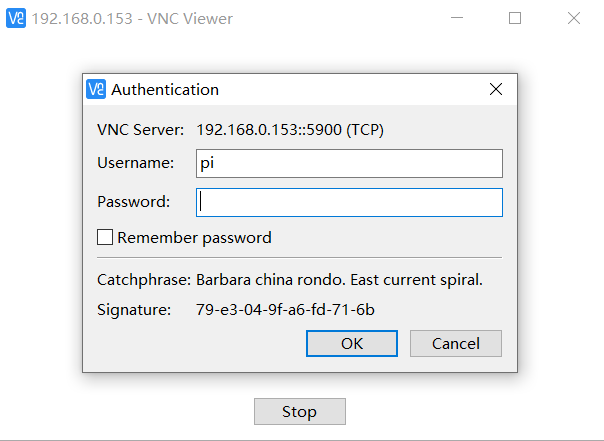
Task: Click the Password label
Action: (134, 202)
